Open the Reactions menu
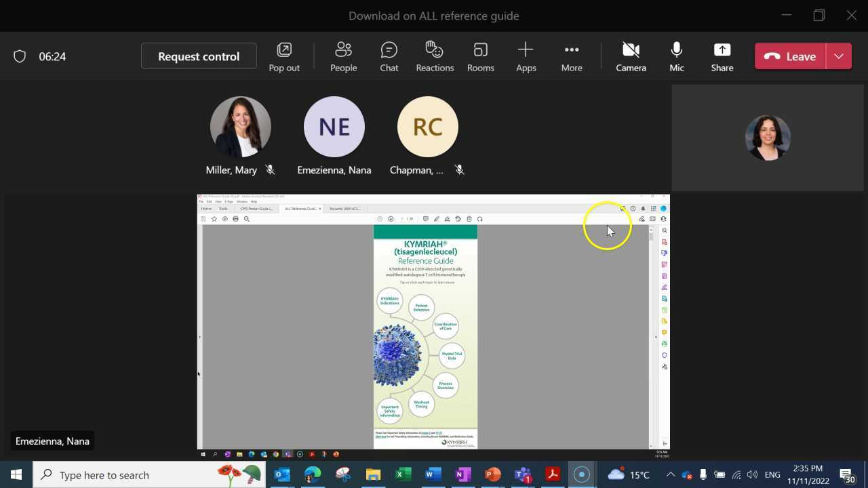The height and width of the screenshot is (488, 868). coord(435,56)
